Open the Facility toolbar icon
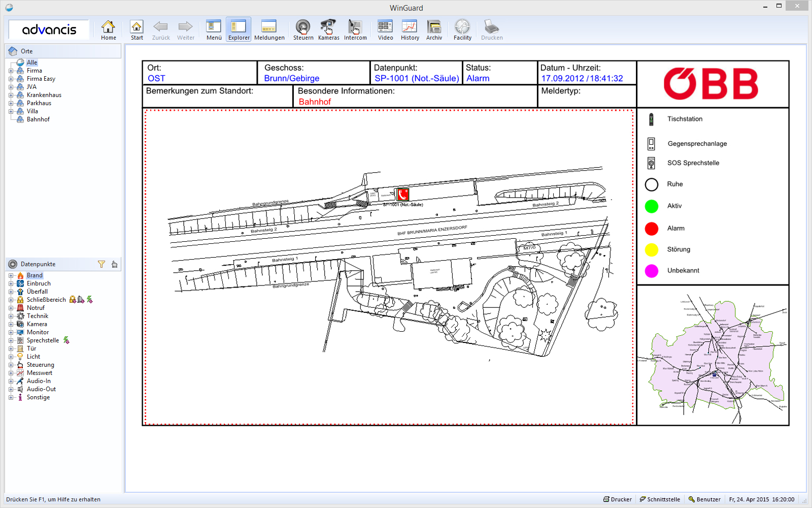This screenshot has height=508, width=812. pyautogui.click(x=462, y=30)
